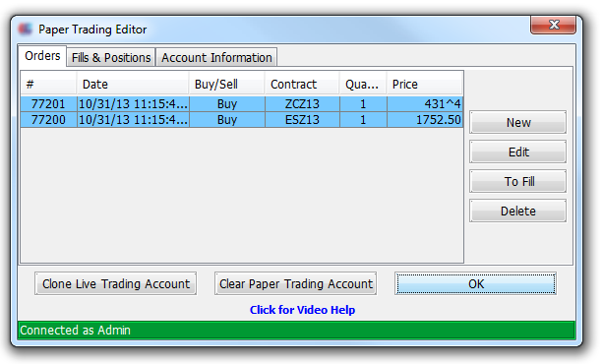This screenshot has width=603, height=364.
Task: Click the quantity cell of the ESZ13 order
Action: [x=363, y=120]
